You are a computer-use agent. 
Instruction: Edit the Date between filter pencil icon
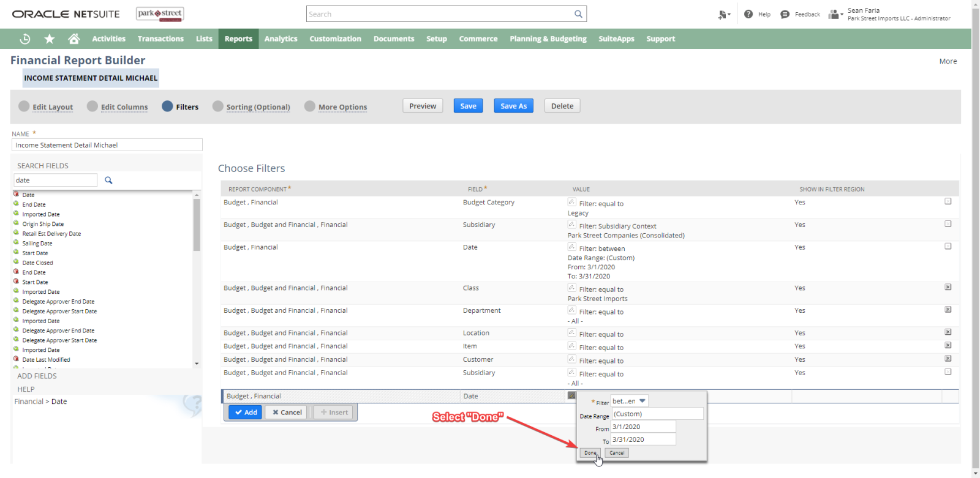point(571,247)
